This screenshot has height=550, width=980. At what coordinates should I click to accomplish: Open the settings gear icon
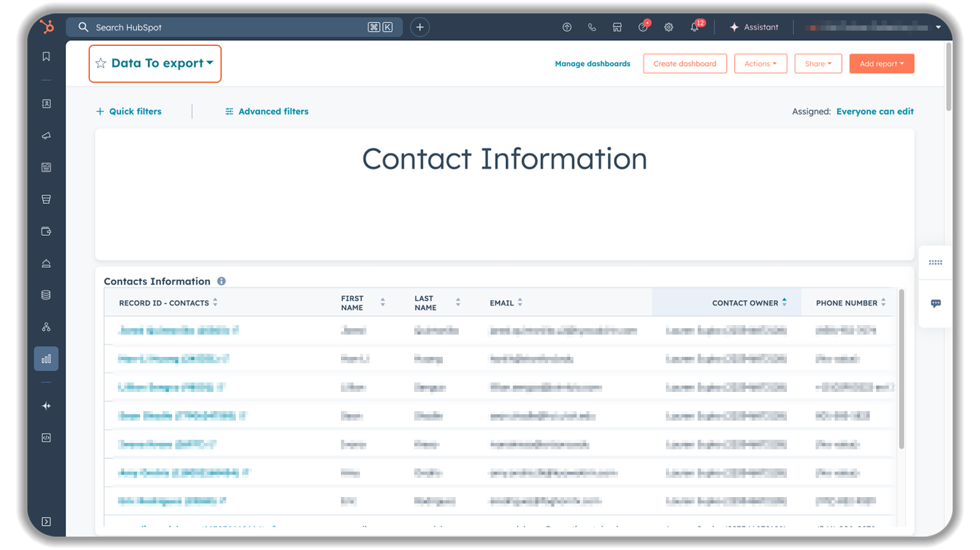pyautogui.click(x=668, y=27)
